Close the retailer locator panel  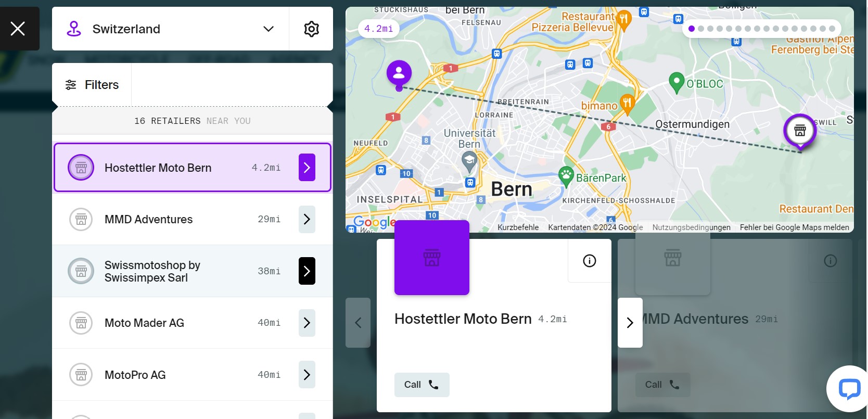[x=18, y=29]
